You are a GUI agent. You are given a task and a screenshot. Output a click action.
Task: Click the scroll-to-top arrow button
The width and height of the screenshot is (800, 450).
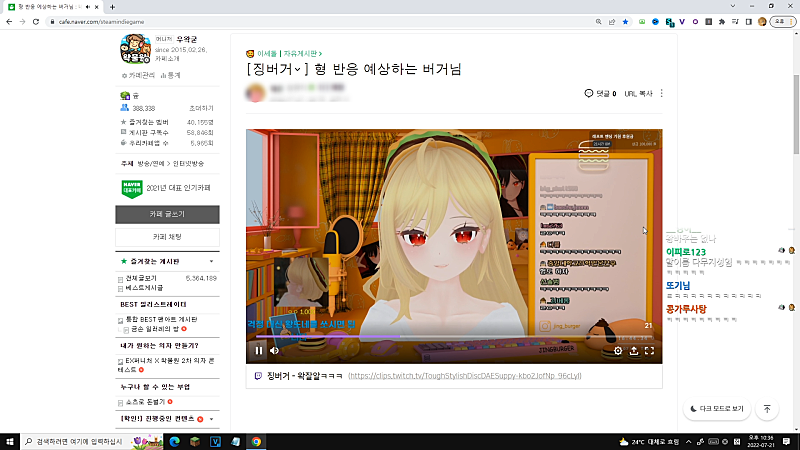(x=767, y=408)
